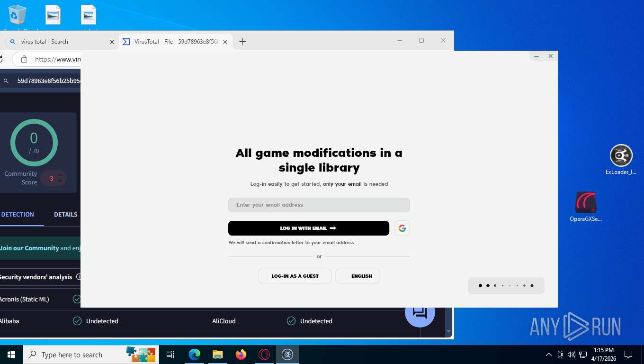Maximize the browser window
The height and width of the screenshot is (364, 644).
(x=421, y=41)
